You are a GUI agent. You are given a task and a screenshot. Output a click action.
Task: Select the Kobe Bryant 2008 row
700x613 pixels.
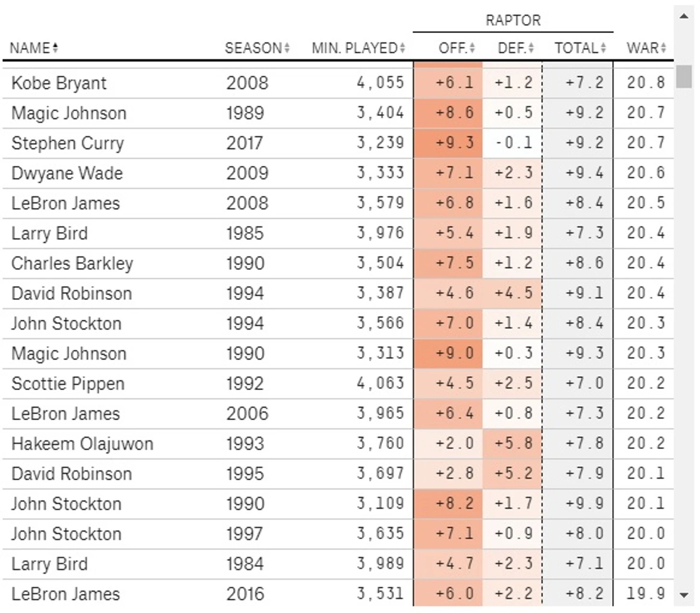(x=338, y=83)
